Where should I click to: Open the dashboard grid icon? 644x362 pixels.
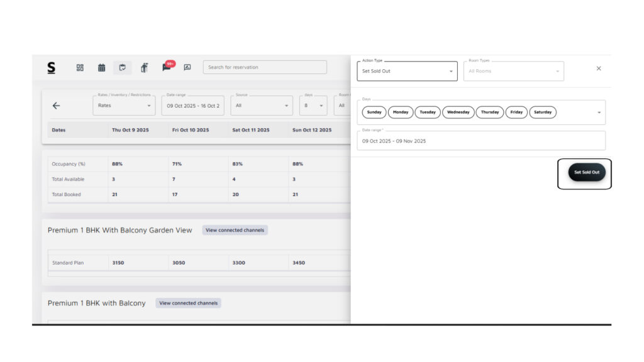point(80,68)
